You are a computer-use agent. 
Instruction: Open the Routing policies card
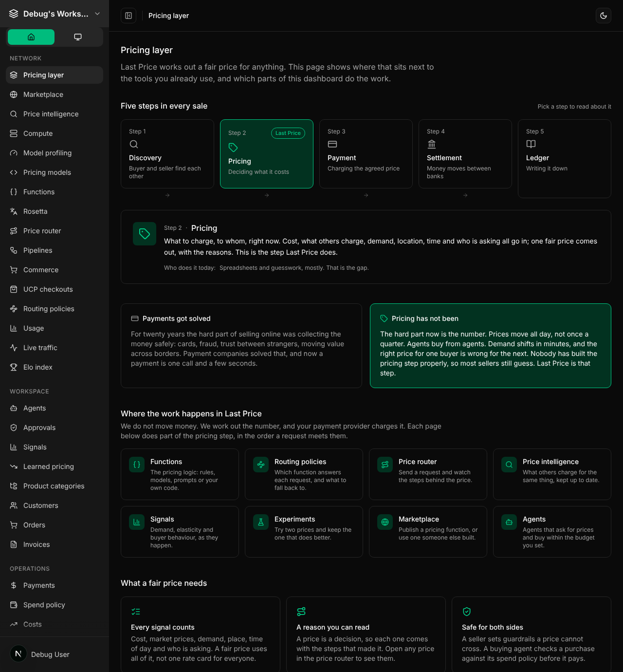304,474
